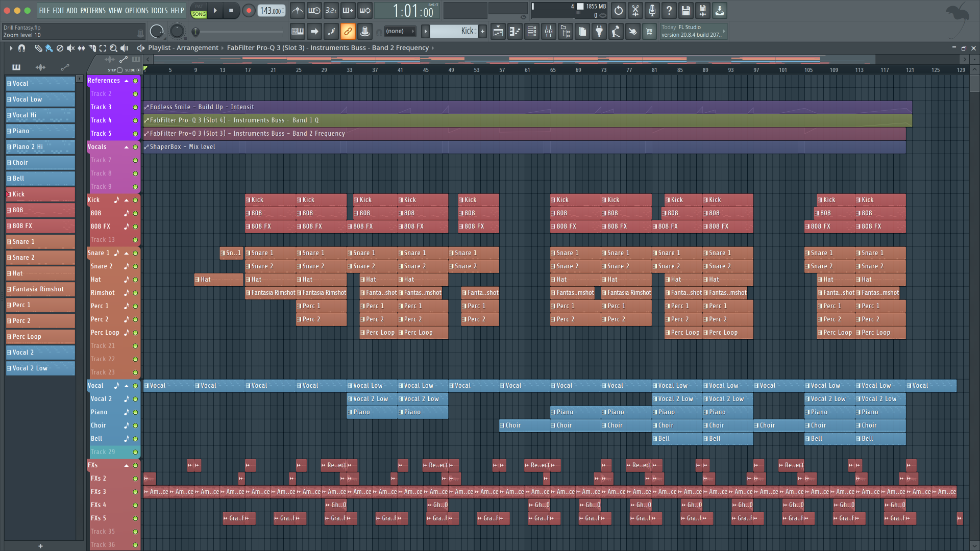Select the playlist slice tool icon

(92, 48)
